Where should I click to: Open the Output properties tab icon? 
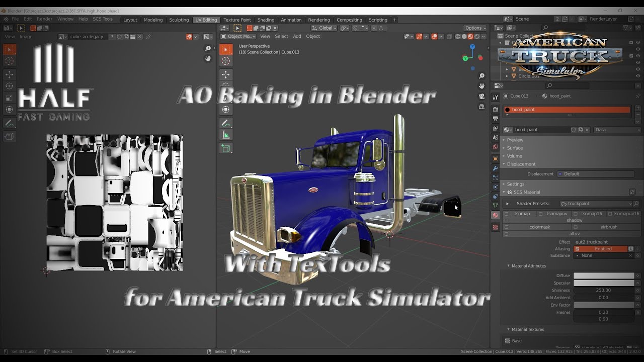(x=496, y=119)
